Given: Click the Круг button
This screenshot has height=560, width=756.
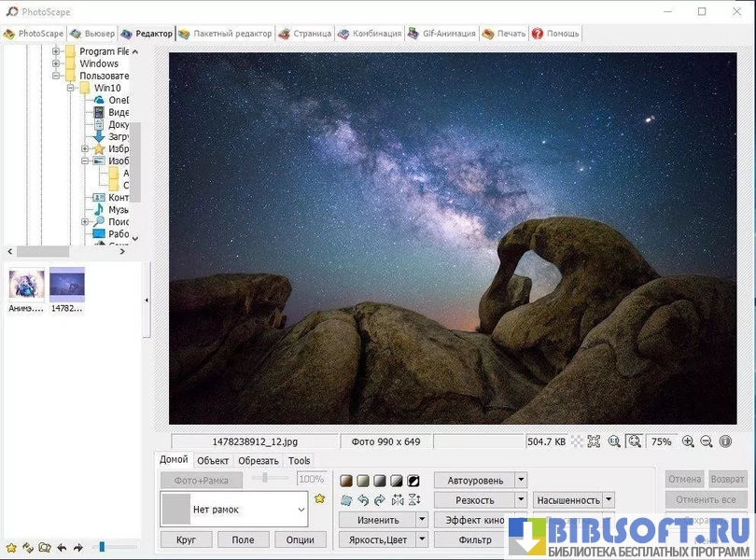Looking at the screenshot, I should pyautogui.click(x=186, y=539).
